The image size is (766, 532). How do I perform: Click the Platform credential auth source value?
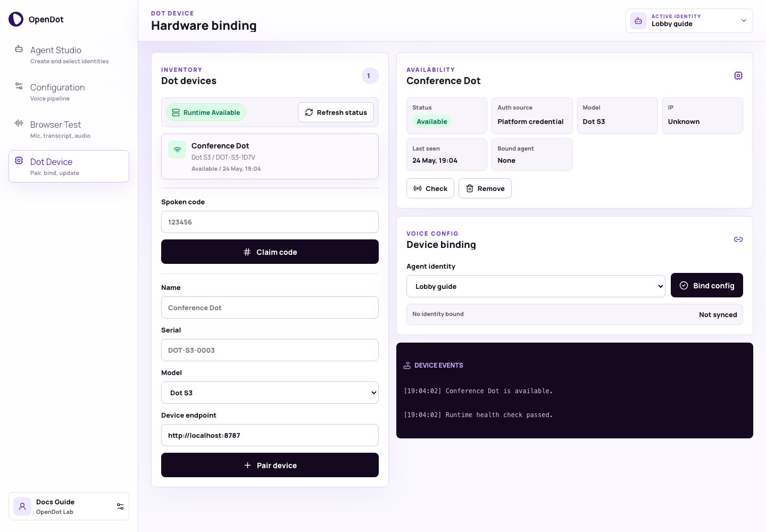click(x=530, y=121)
